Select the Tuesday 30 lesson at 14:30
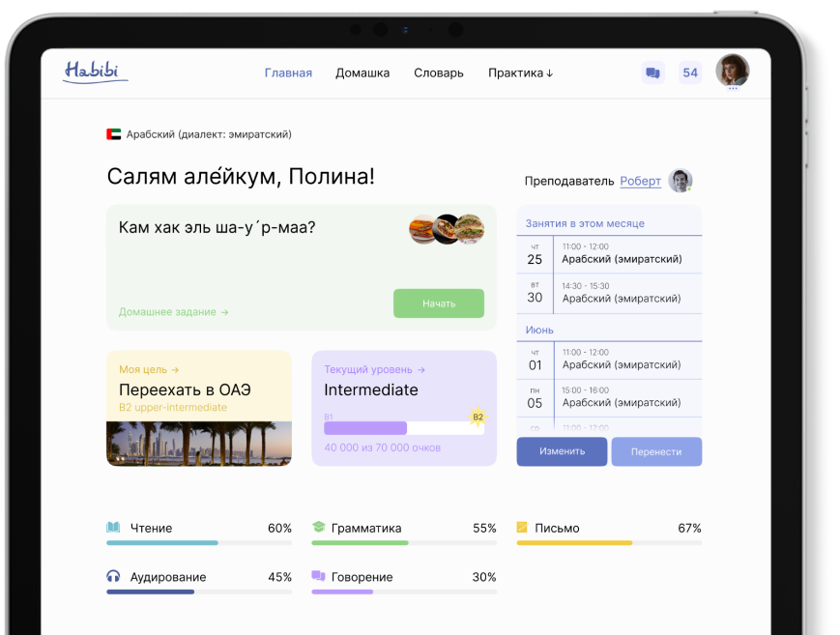Screen dimensions: 840x635 point(609,294)
